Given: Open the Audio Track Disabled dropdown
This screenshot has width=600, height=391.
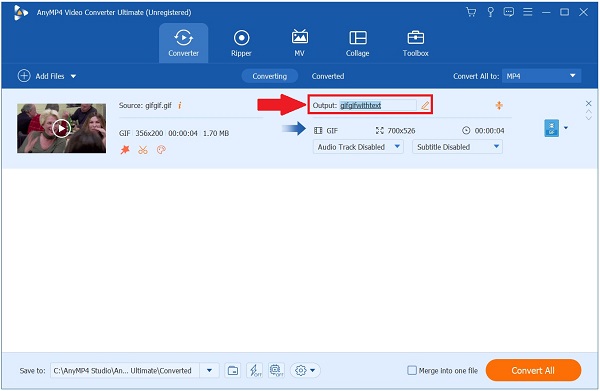Looking at the screenshot, I should (x=358, y=147).
